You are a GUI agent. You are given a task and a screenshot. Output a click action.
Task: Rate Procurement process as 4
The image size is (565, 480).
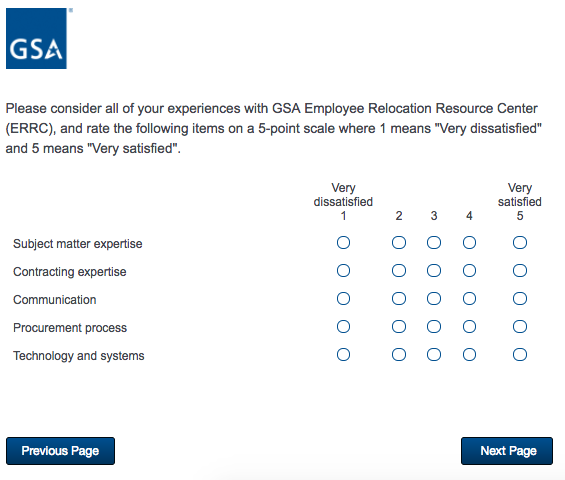[469, 326]
